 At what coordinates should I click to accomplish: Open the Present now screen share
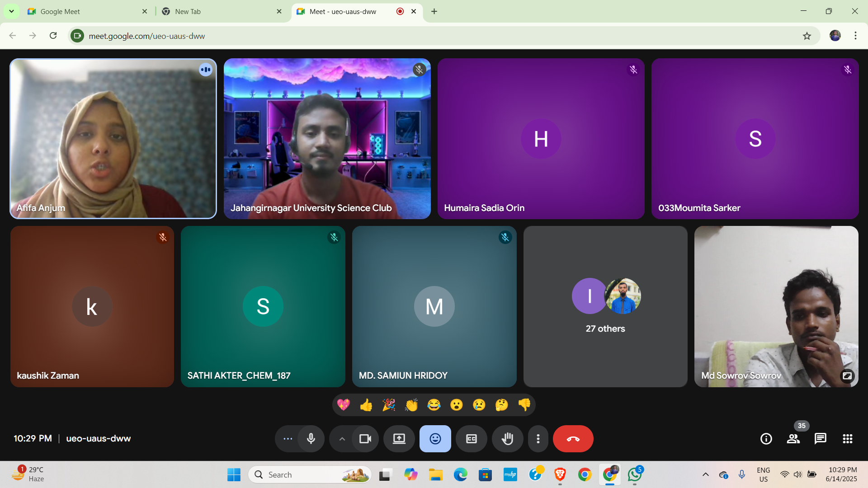pos(399,439)
